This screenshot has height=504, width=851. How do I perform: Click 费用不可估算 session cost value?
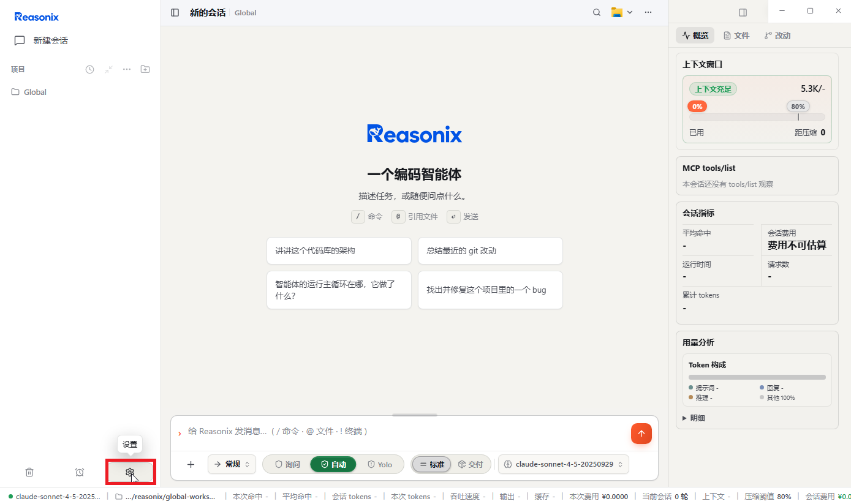796,245
